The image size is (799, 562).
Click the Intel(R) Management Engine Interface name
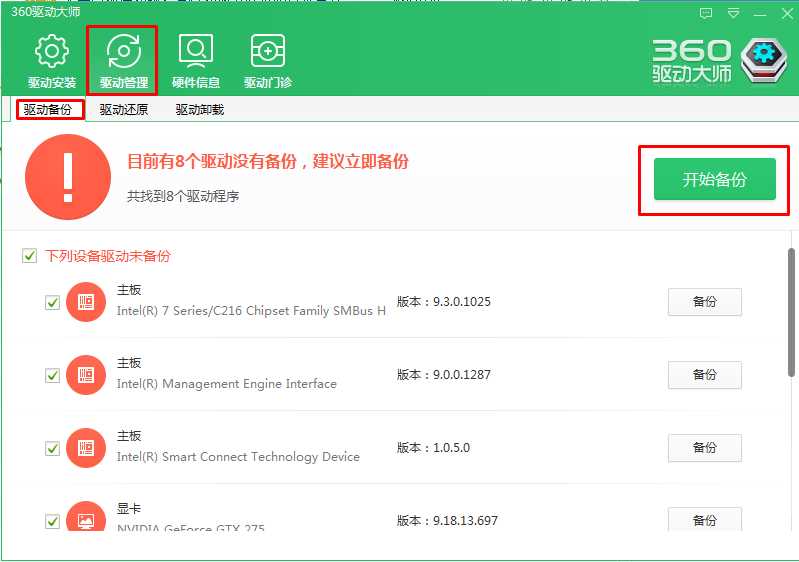coord(227,384)
